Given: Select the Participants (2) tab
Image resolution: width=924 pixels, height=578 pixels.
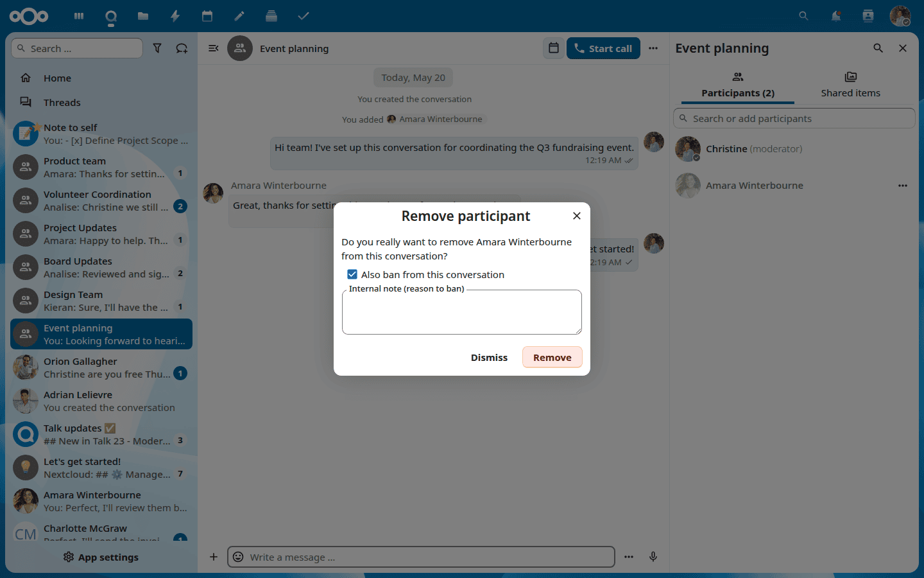Looking at the screenshot, I should pyautogui.click(x=738, y=85).
